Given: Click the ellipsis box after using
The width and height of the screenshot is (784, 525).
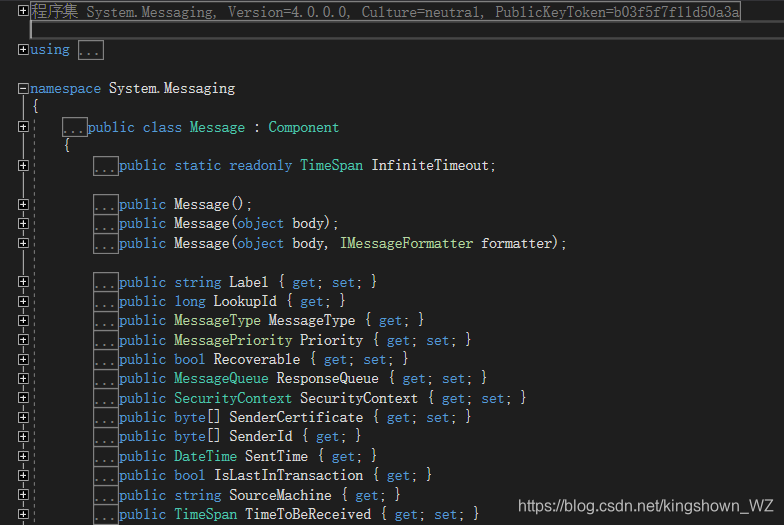Looking at the screenshot, I should pyautogui.click(x=91, y=50).
